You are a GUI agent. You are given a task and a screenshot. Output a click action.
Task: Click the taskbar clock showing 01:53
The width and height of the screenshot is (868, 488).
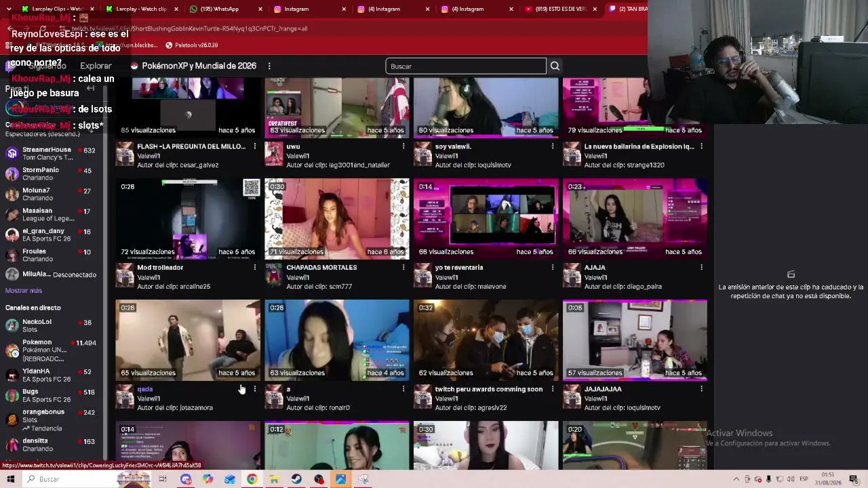point(827,479)
